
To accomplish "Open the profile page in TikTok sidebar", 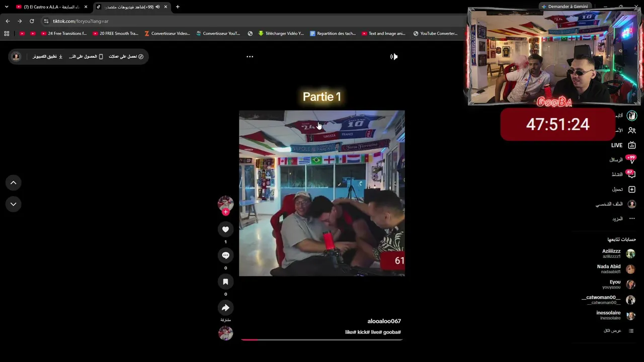I will 616,204.
